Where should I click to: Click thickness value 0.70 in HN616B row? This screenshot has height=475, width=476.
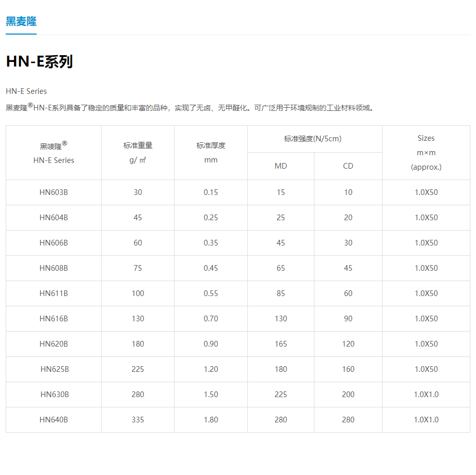click(x=211, y=319)
